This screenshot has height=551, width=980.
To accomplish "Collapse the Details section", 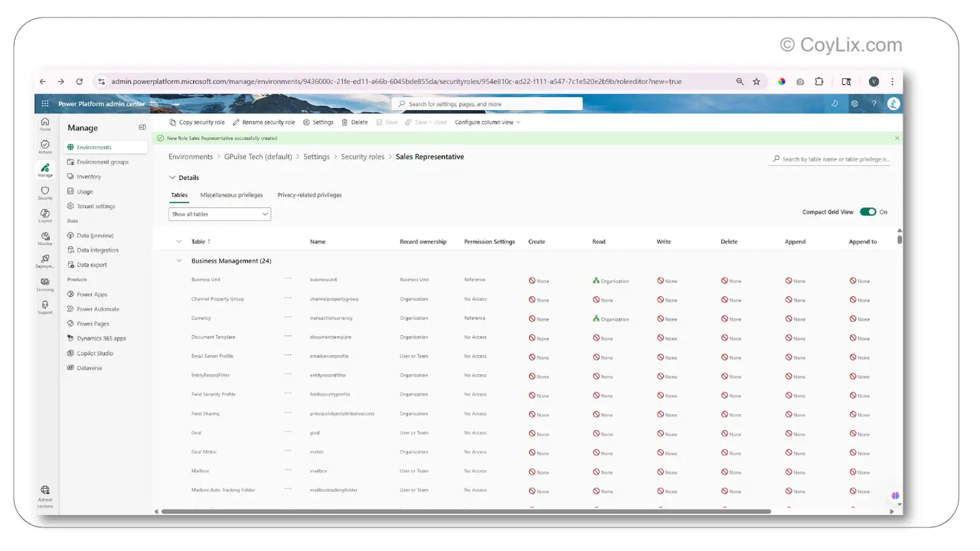I will click(172, 178).
